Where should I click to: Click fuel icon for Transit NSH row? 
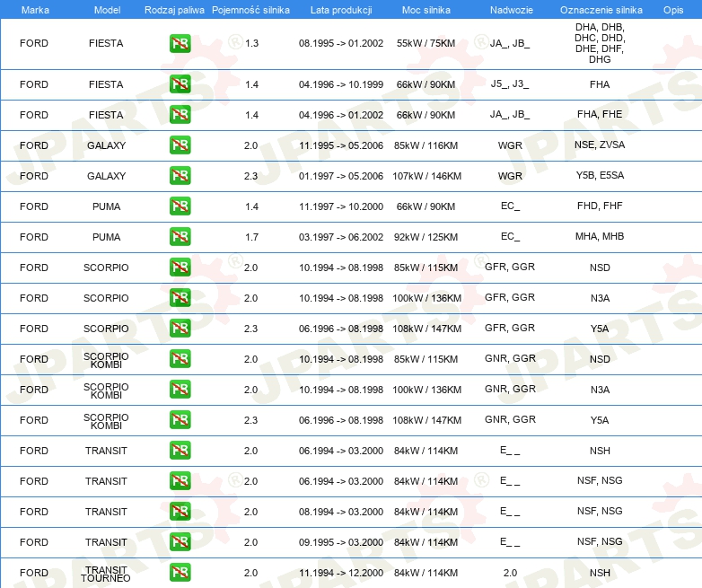coord(180,450)
